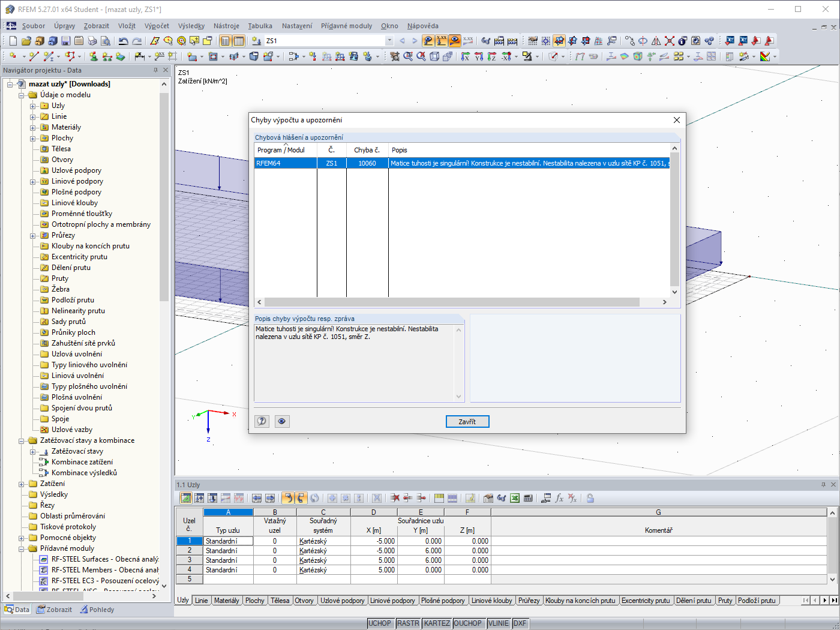Click the Export to Excel icon in table toolbar
840x630 pixels.
[x=515, y=498]
